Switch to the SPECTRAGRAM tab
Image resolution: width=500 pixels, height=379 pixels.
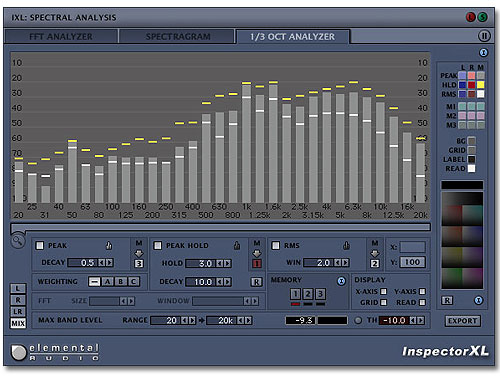[x=177, y=36]
